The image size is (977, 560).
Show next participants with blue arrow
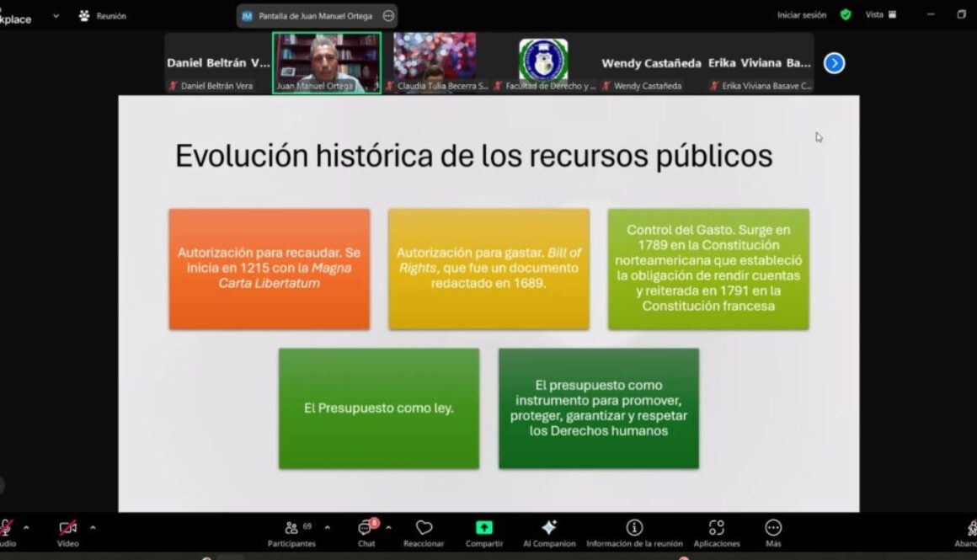[835, 63]
